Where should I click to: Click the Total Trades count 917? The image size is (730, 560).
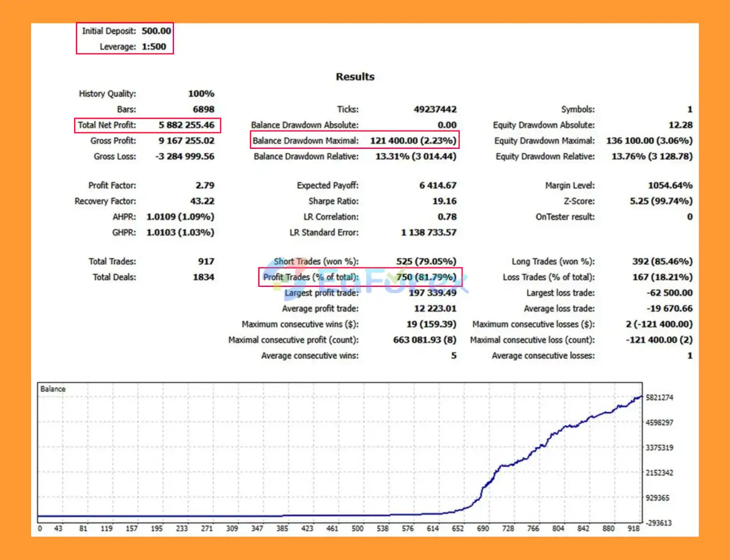(206, 261)
